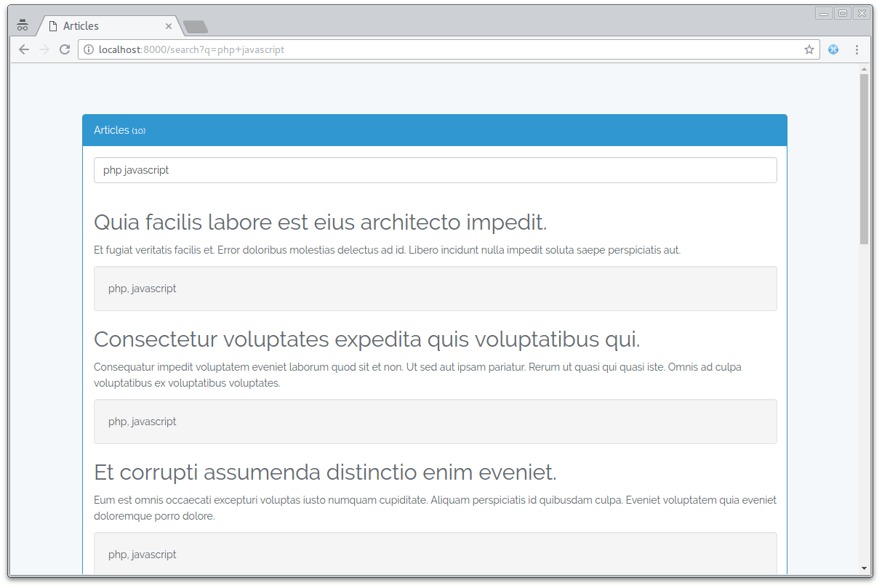
Task: Click the forward navigation arrow
Action: point(44,49)
